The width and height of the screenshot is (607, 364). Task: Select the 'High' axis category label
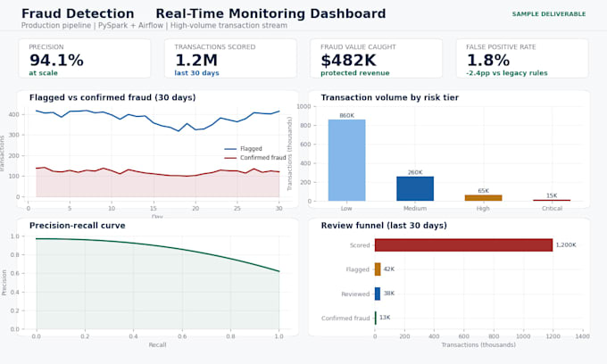[483, 208]
